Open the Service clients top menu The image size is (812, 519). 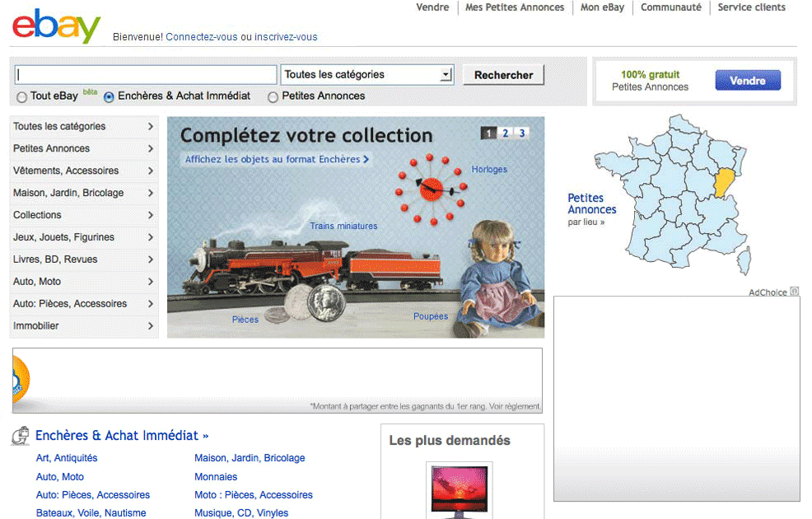tap(751, 7)
